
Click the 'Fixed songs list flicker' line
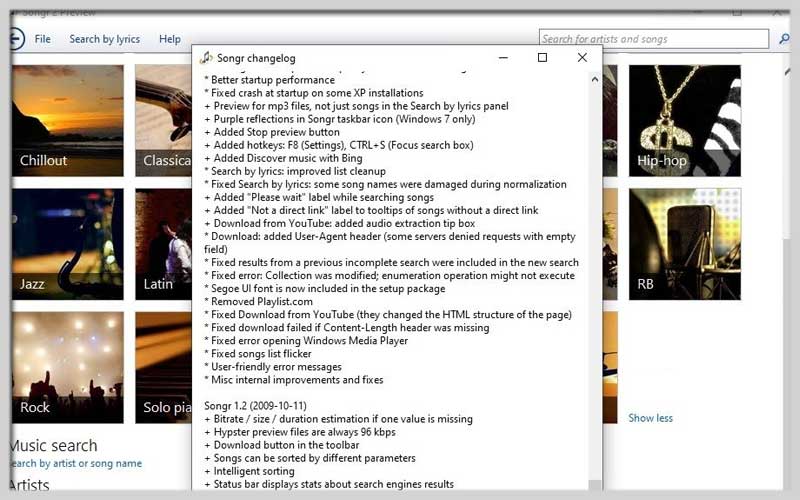pos(258,354)
